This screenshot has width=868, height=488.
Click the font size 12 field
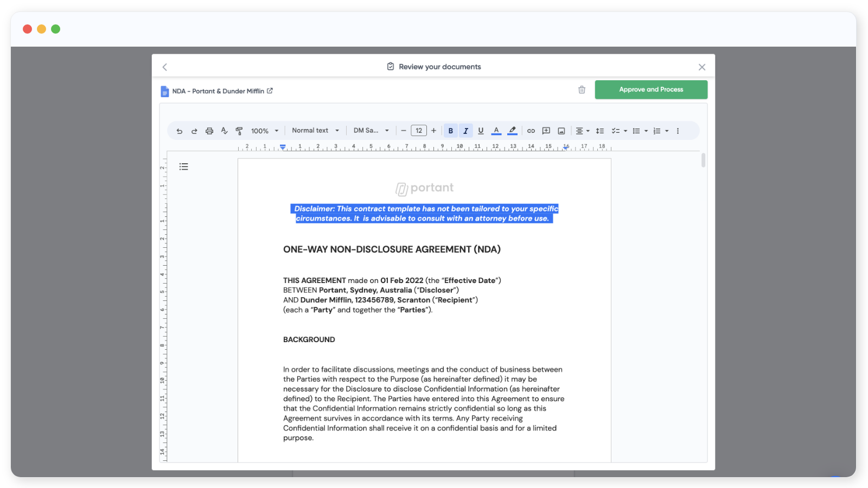click(419, 131)
